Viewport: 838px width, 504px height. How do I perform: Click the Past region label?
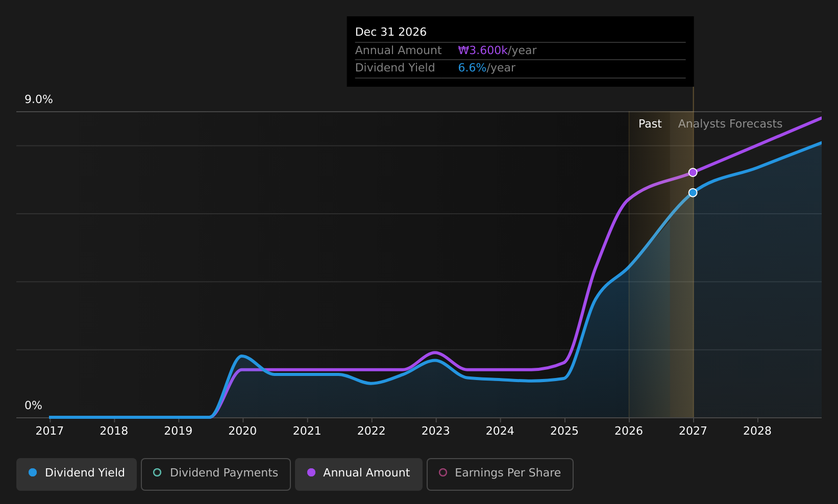[650, 124]
